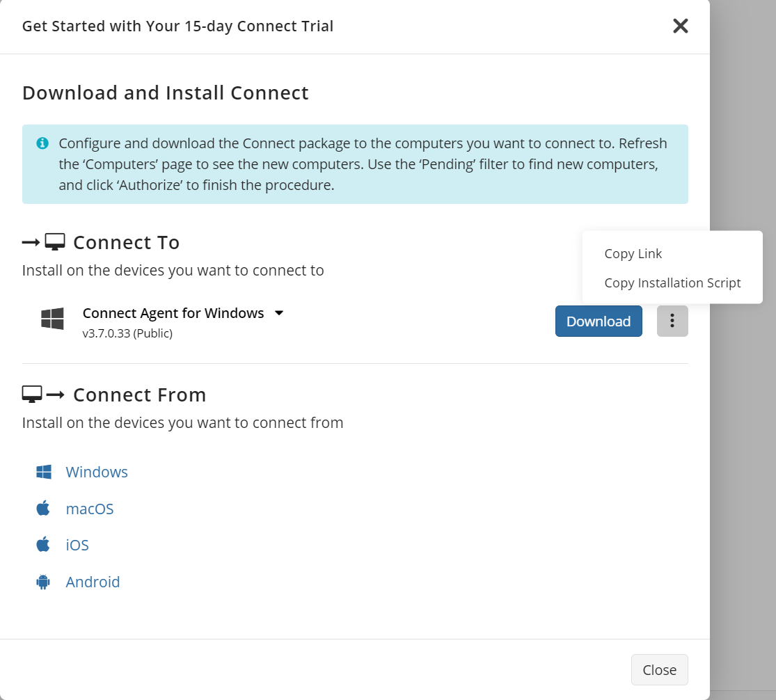Expand the Connect Agent for Windows dropdown
This screenshot has width=776, height=700.
tap(278, 313)
